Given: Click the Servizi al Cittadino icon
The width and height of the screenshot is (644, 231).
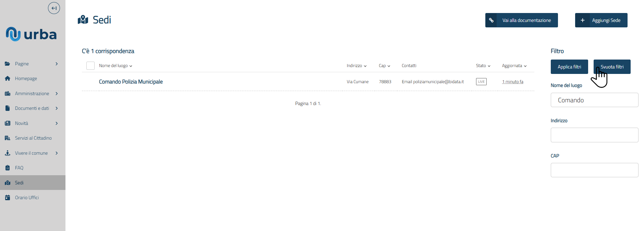Looking at the screenshot, I should tap(8, 138).
